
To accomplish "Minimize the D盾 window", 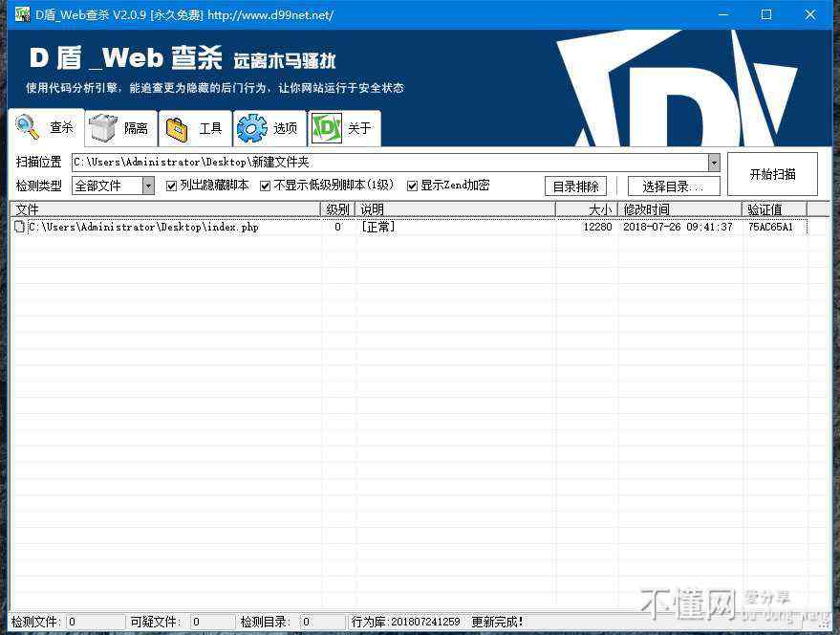I will pos(723,14).
